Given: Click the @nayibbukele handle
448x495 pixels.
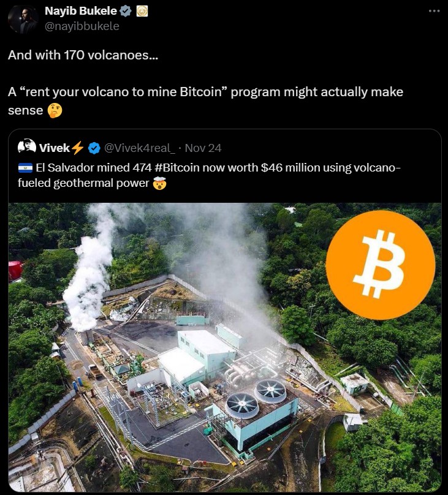Looking at the screenshot, I should click(82, 26).
